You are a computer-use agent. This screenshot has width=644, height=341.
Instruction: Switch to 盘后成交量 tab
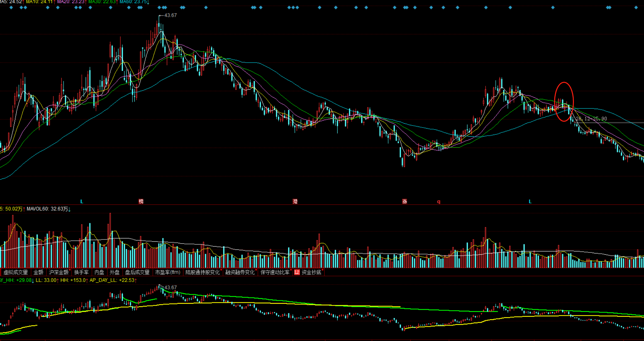137,272
